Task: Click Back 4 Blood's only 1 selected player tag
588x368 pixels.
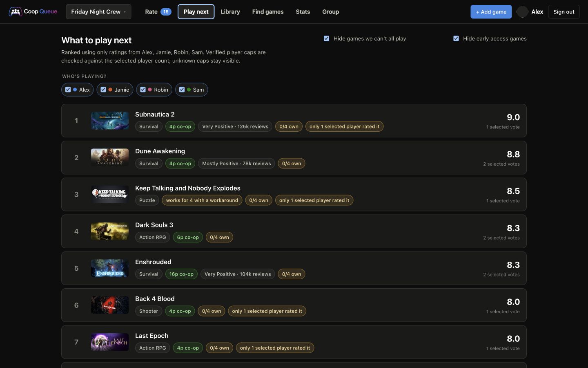Action: point(267,311)
